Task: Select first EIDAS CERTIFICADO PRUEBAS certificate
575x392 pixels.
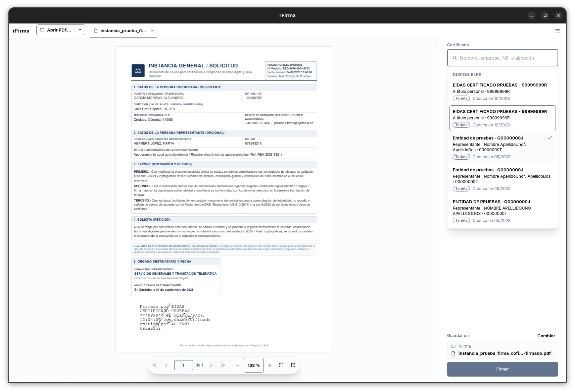Action: [x=502, y=92]
